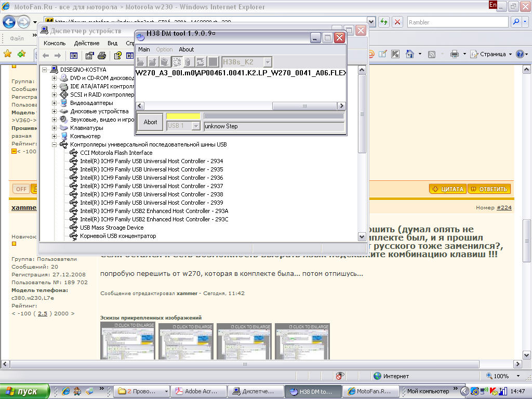Screen dimensions: 532x399
Task: Open the fourth attached image thumbnail
Action: pyautogui.click(x=302, y=341)
